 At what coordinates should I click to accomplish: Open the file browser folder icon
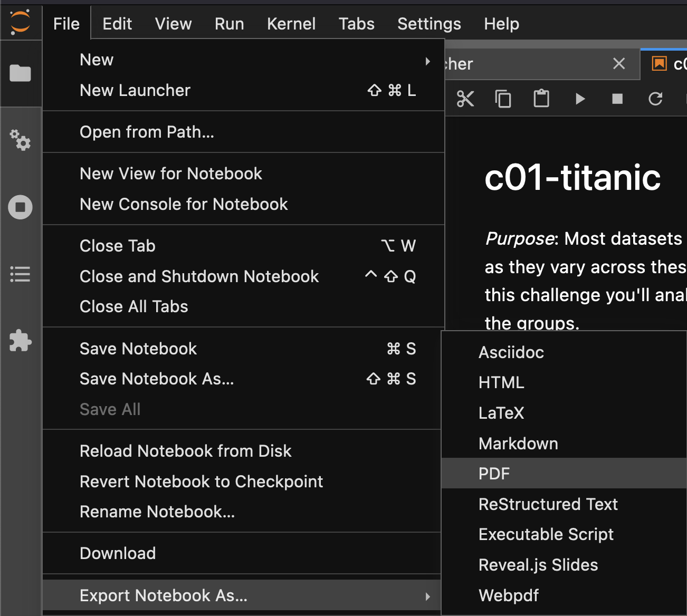[x=20, y=73]
